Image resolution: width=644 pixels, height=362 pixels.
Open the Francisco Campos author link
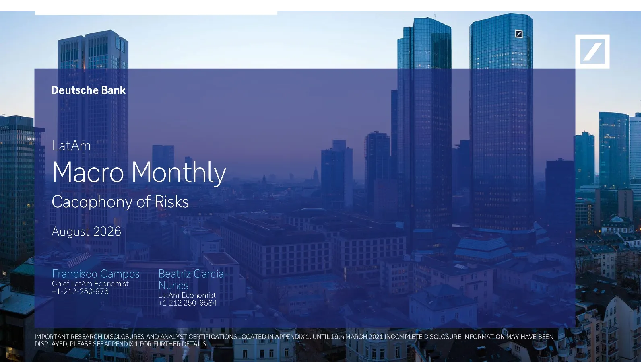click(96, 274)
